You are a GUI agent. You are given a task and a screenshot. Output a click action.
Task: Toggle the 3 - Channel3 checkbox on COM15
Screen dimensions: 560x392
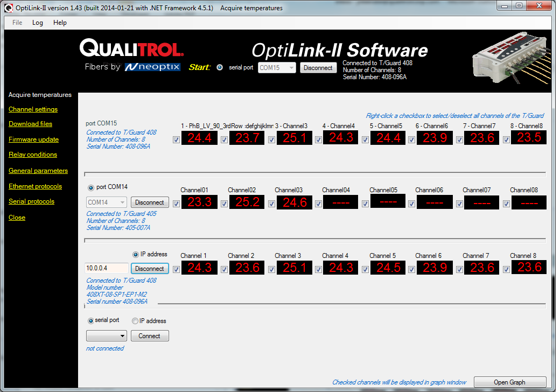click(271, 140)
